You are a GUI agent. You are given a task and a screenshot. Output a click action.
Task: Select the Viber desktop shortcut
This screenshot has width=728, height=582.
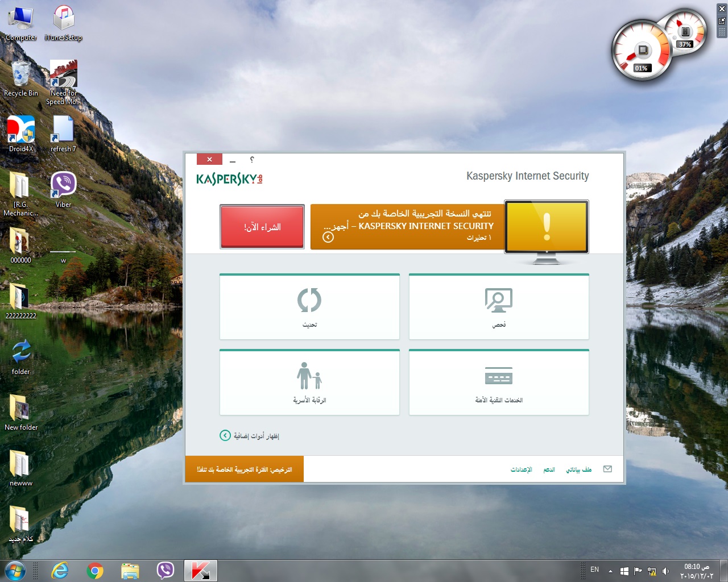63,190
